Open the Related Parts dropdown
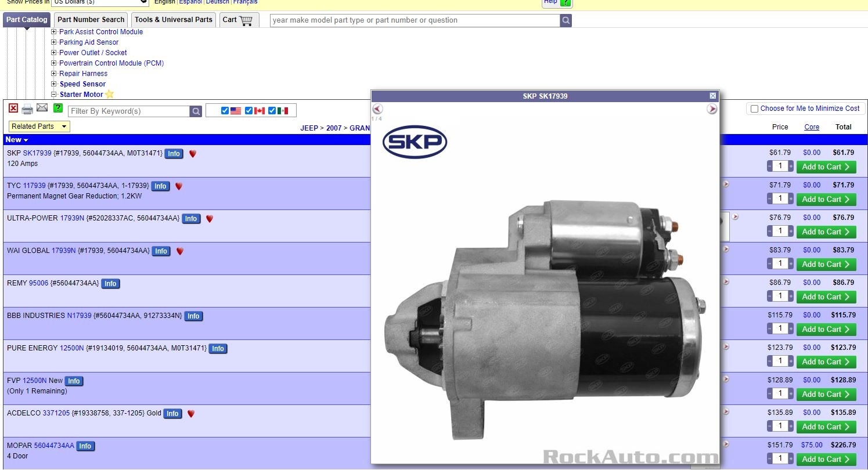Screen dimensions: 868x470 pos(39,126)
